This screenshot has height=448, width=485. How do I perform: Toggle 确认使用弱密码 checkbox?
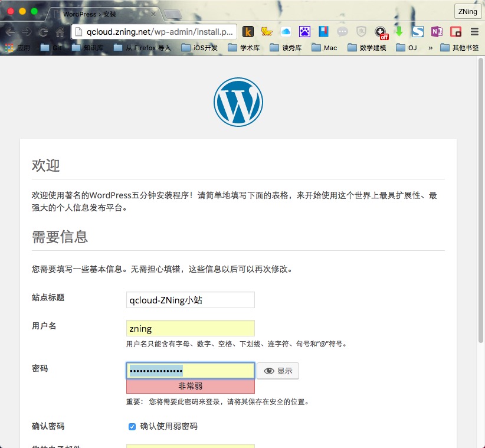(x=132, y=427)
